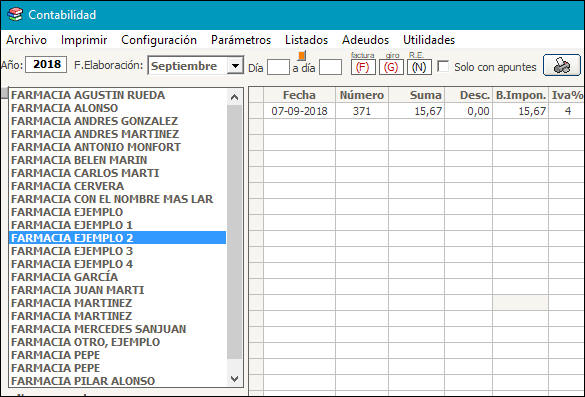The height and width of the screenshot is (397, 585).
Task: Open the Parámetros menu
Action: click(241, 40)
